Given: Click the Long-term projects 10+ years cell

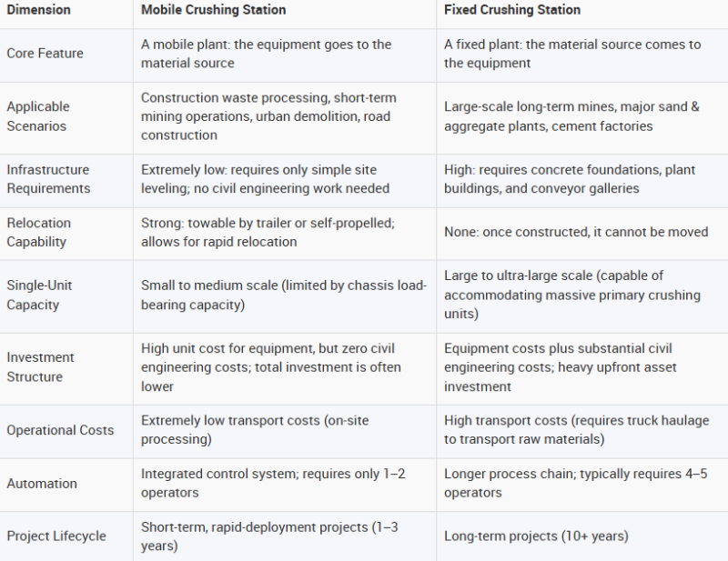Looking at the screenshot, I should (582, 536).
